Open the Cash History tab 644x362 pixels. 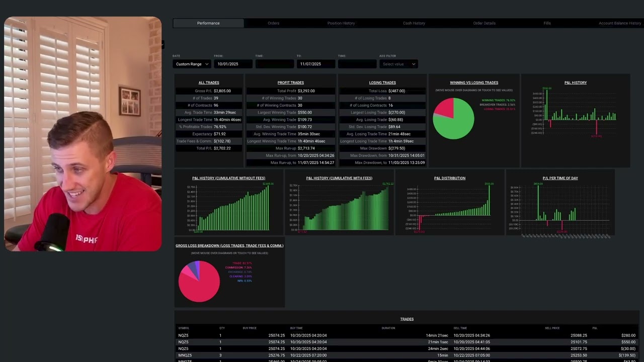(x=414, y=23)
